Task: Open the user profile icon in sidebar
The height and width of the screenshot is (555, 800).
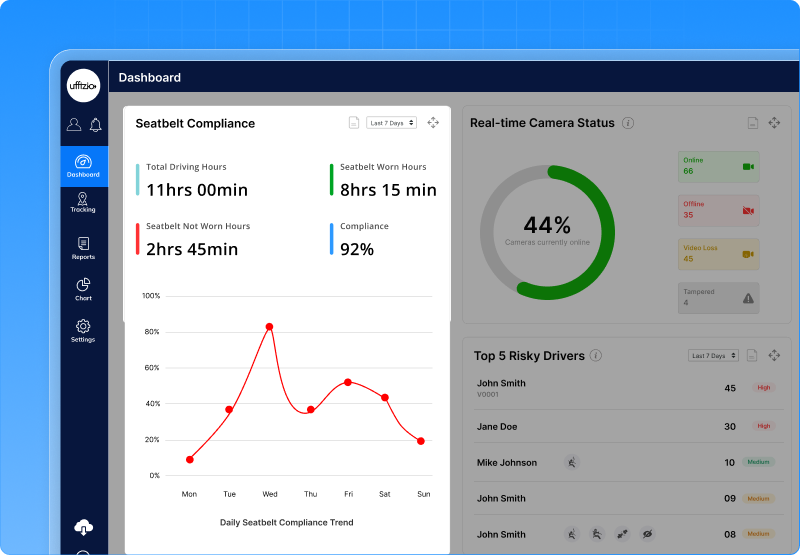Action: pyautogui.click(x=74, y=125)
